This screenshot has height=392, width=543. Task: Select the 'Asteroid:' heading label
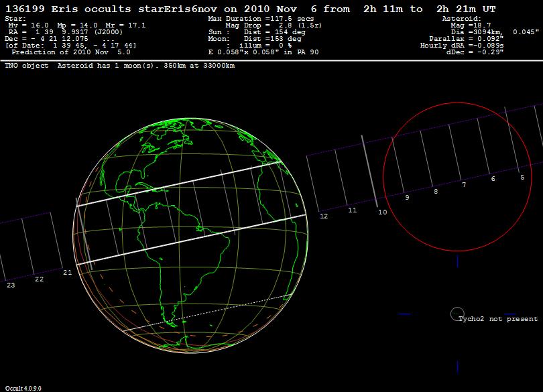462,19
